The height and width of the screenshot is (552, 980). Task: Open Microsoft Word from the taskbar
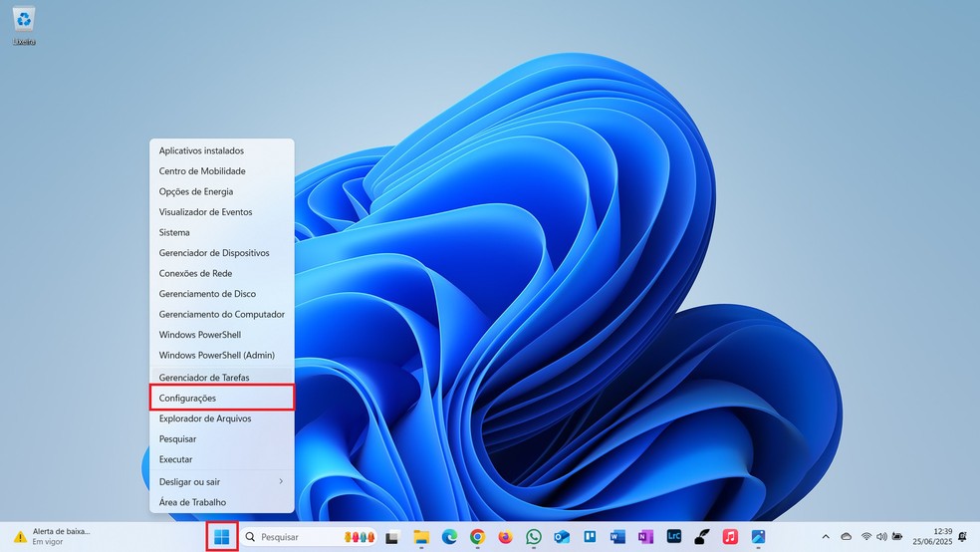pyautogui.click(x=617, y=537)
